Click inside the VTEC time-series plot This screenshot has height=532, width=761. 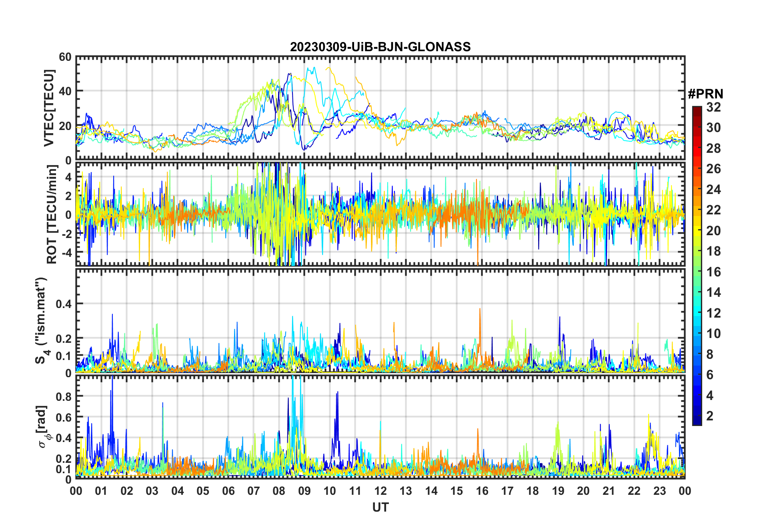point(380,108)
